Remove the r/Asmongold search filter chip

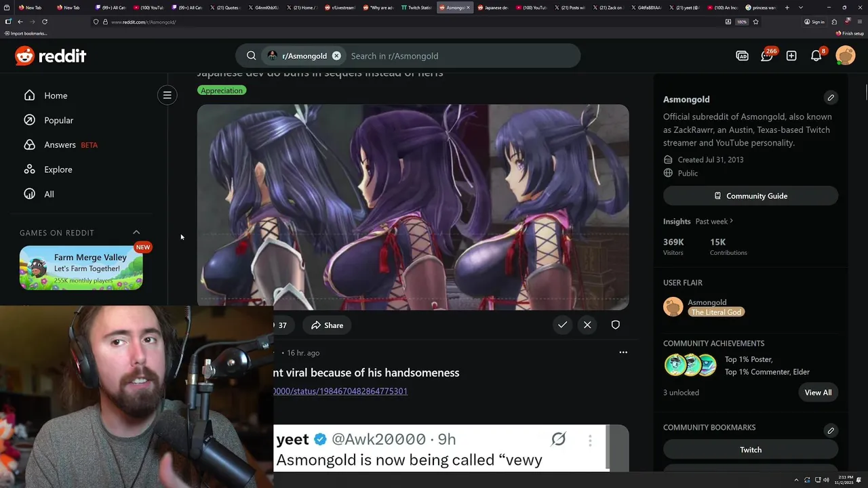336,56
